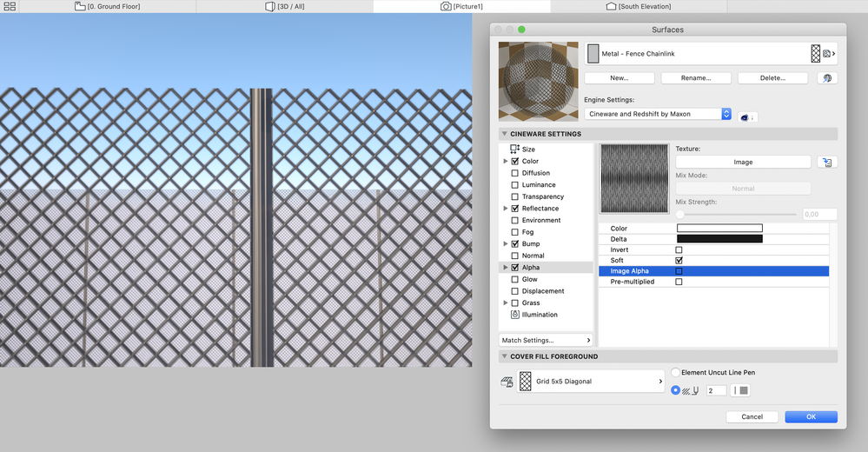This screenshot has width=868, height=452.
Task: Collapse the CINEWARE SETTINGS section
Action: pyautogui.click(x=504, y=134)
